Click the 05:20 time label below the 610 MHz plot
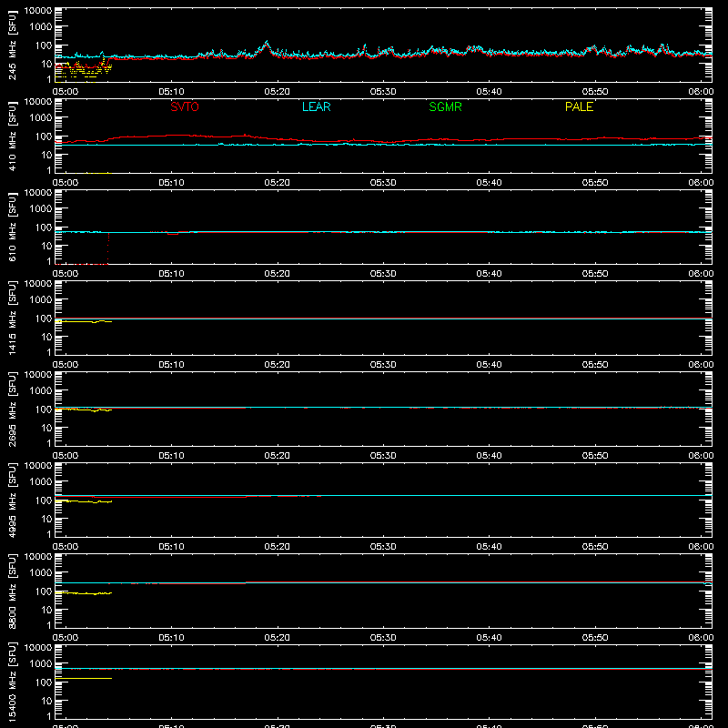Screen dimensions: 728x728 [x=278, y=274]
